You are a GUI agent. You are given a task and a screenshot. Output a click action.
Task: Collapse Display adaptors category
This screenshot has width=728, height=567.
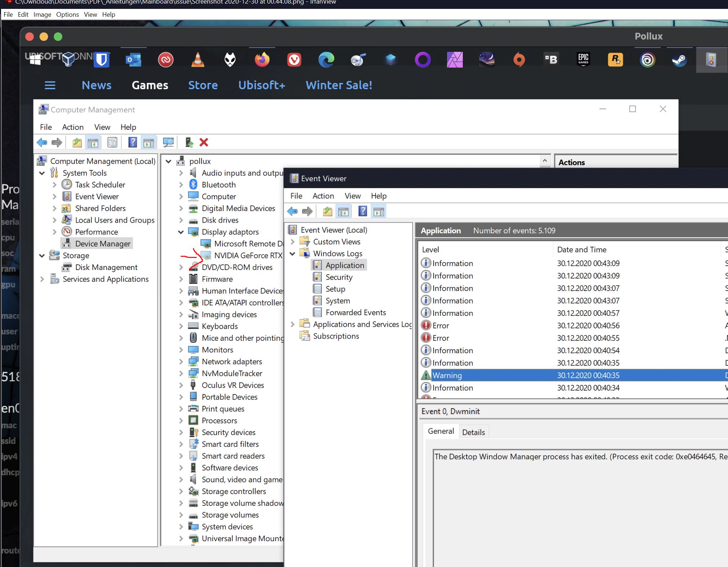pos(181,232)
